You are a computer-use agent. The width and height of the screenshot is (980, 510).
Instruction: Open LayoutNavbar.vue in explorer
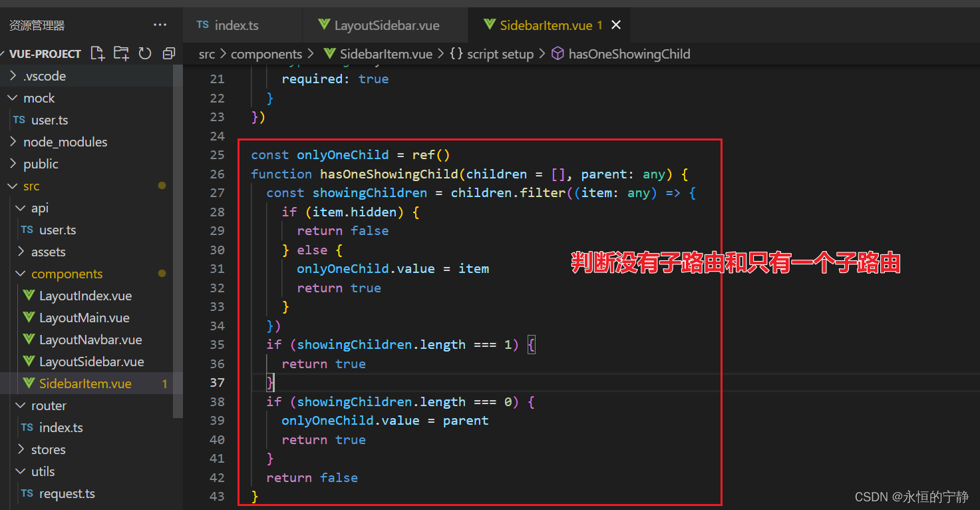point(91,340)
